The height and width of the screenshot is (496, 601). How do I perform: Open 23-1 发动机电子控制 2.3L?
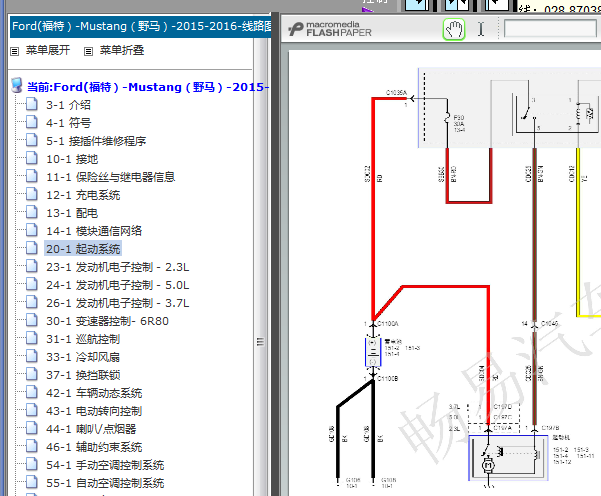tap(118, 267)
